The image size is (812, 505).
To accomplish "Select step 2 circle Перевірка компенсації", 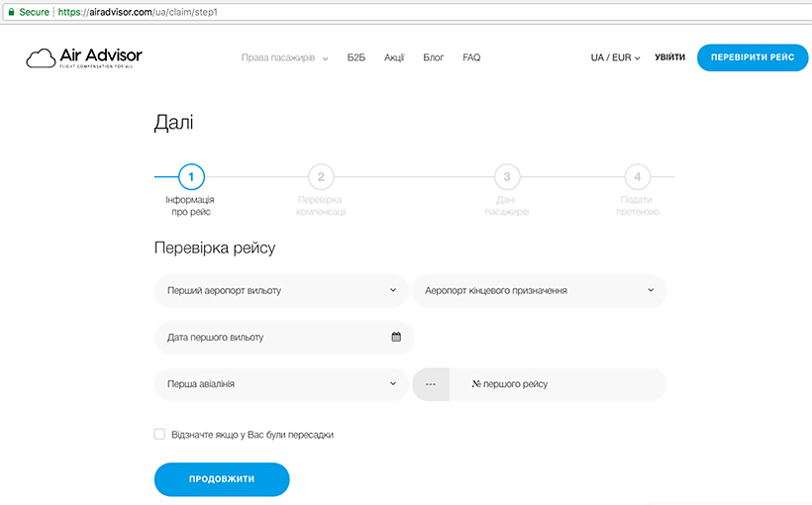I will pyautogui.click(x=321, y=177).
